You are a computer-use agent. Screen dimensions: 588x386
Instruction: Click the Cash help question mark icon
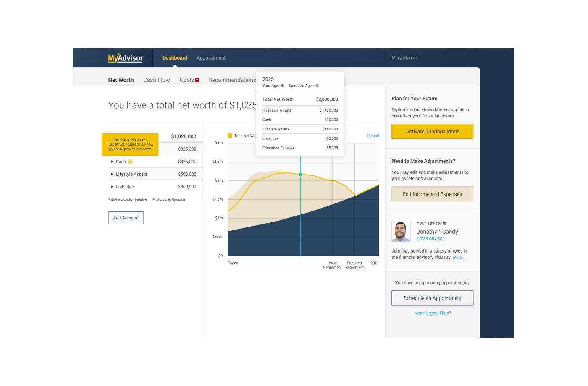click(130, 162)
